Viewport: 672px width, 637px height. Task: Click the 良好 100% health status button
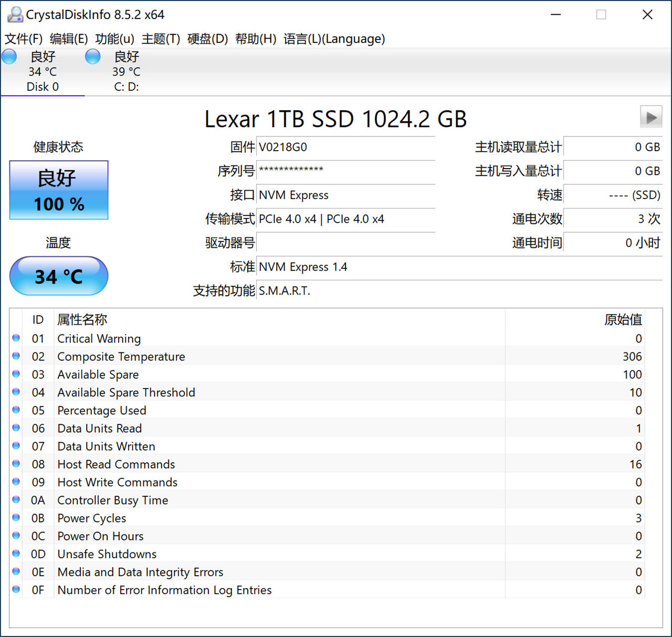(x=58, y=190)
